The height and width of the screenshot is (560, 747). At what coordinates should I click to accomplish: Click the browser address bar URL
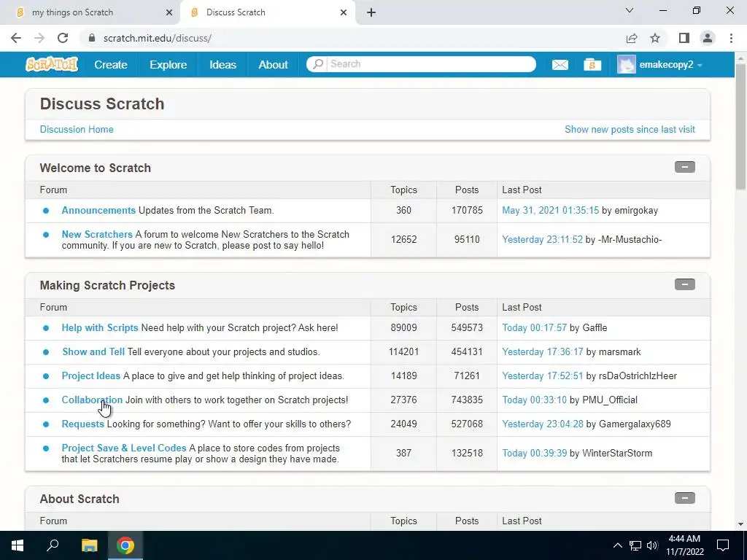[158, 38]
